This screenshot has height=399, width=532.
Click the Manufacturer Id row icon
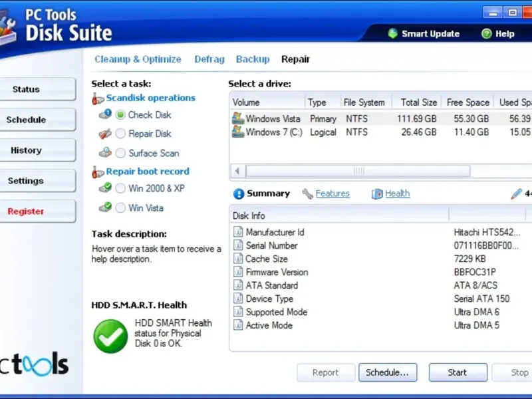tap(238, 231)
